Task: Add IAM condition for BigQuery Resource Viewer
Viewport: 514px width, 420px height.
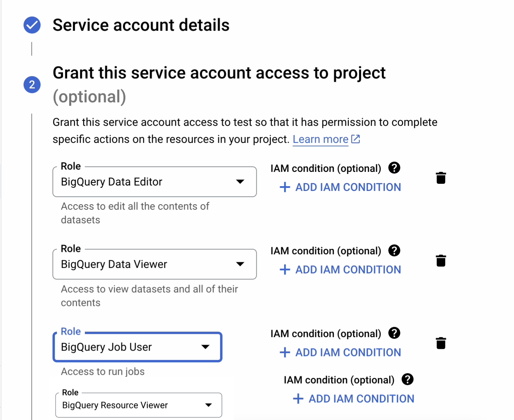Action: [x=353, y=399]
